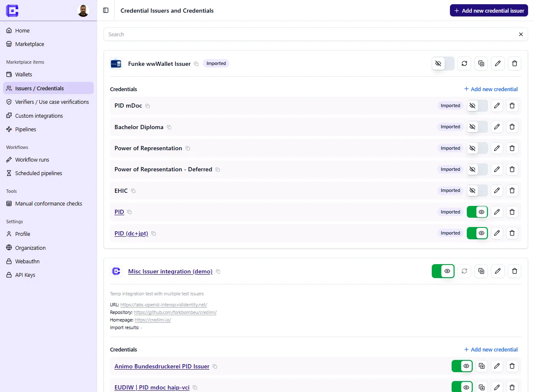This screenshot has height=392, width=534.
Task: Clear the search field with X
Action: (521, 35)
